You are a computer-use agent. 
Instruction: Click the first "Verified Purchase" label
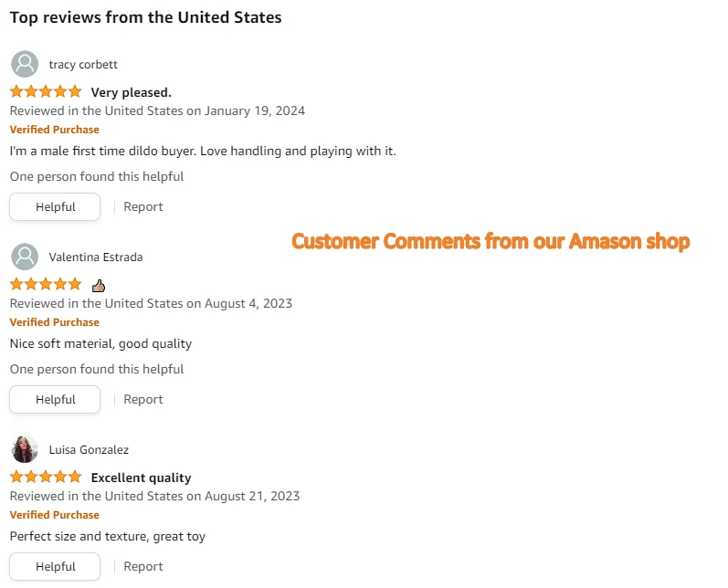click(54, 130)
